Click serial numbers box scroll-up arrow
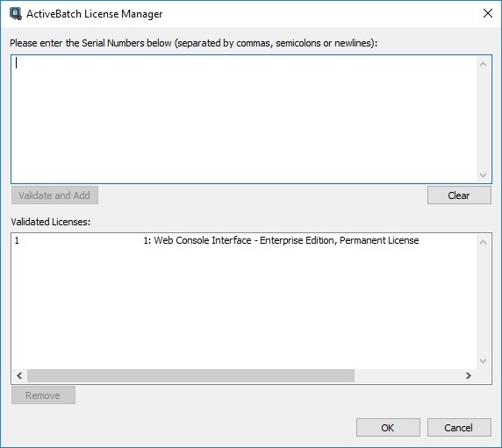Screen dimensions: 502x448 483,64
